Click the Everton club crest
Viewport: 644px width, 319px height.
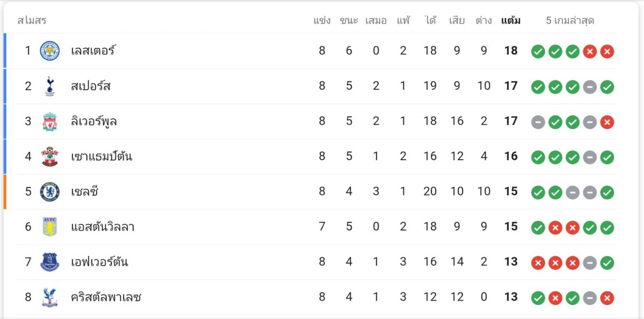click(50, 262)
